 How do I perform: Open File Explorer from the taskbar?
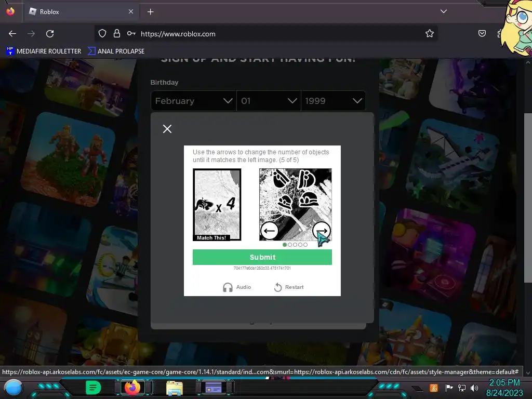(x=175, y=388)
